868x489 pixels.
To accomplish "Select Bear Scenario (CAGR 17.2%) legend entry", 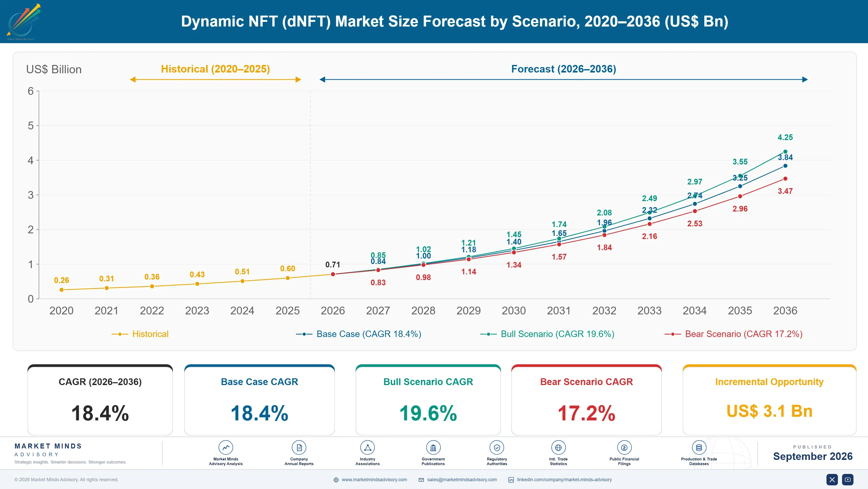I will tap(734, 334).
